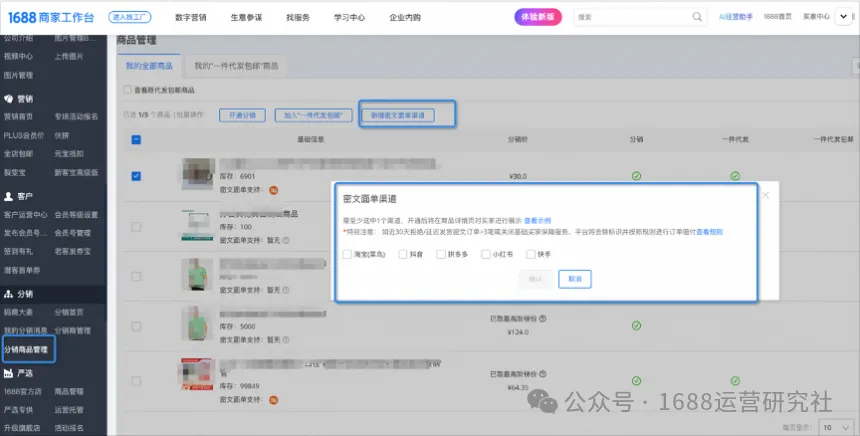Image resolution: width=860 pixels, height=436 pixels.
Task: Click the orange badge on the 库存 6901 row
Action: (x=273, y=190)
